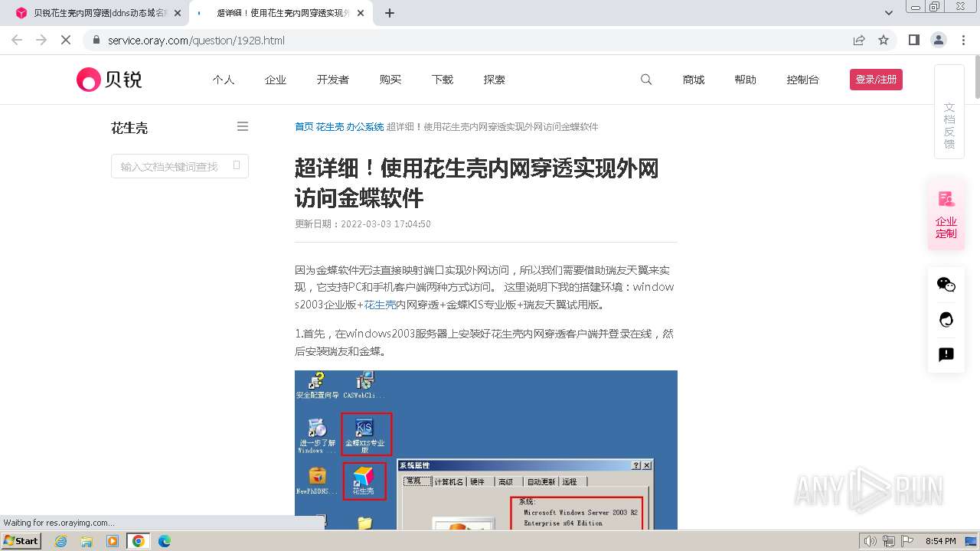Click the 首页 breadcrumb link

click(304, 127)
